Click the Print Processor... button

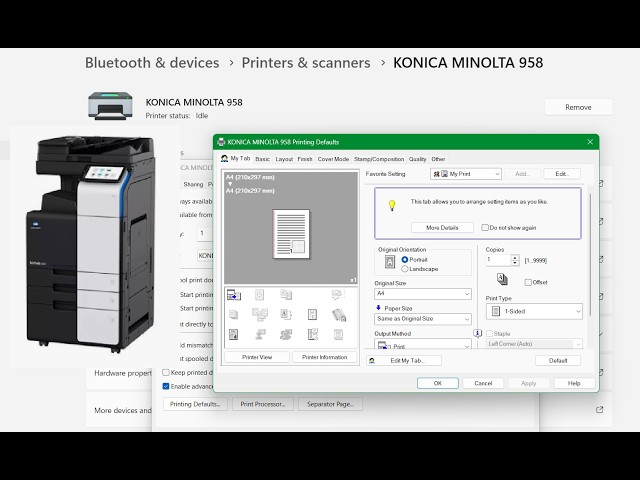(262, 404)
